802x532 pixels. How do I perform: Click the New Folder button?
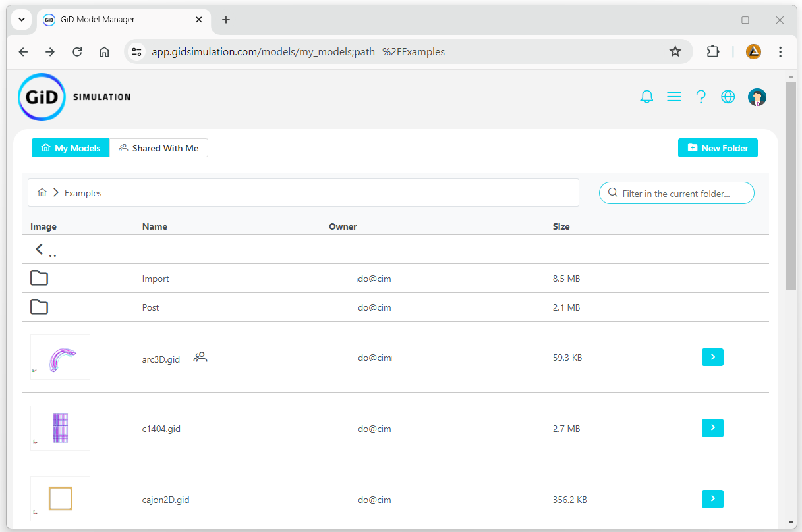(717, 148)
